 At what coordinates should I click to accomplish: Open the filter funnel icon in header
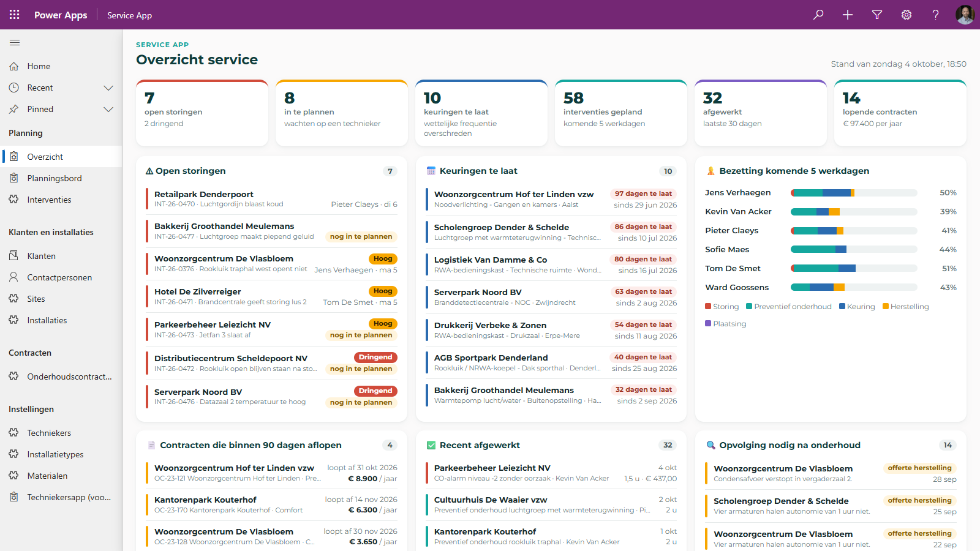877,15
